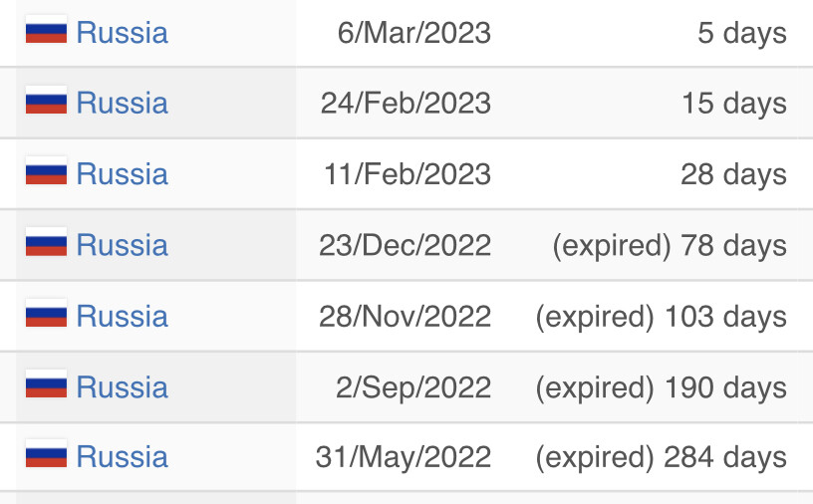Click the 23/Dec/2022 date cell
The height and width of the screenshot is (504, 813).
tap(405, 245)
